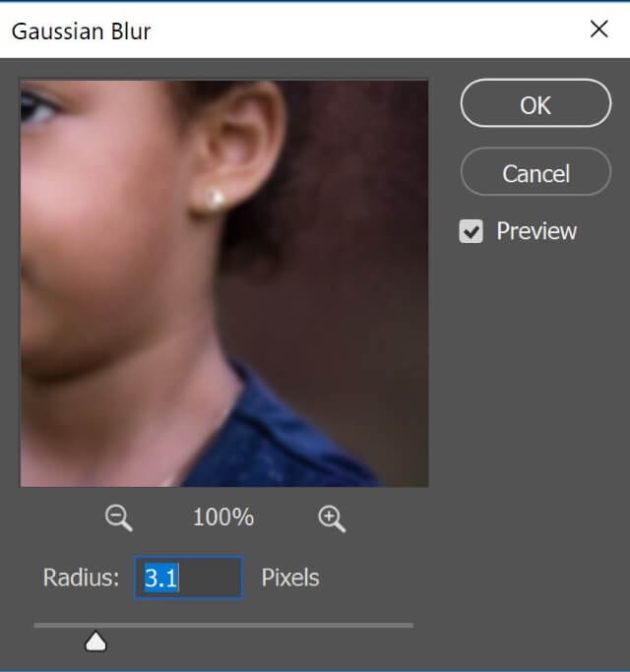Click the Gaussian Blur title text
Viewport: 630px width, 672px height.
(x=81, y=31)
